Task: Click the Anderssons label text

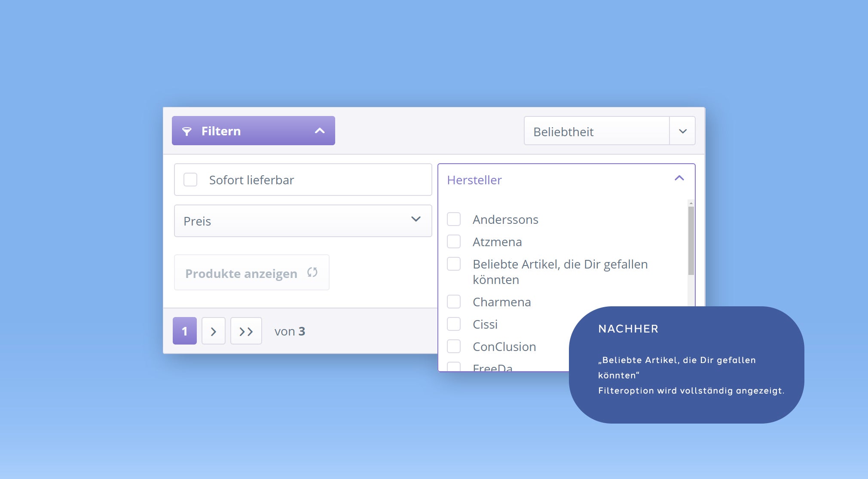Action: pos(505,220)
